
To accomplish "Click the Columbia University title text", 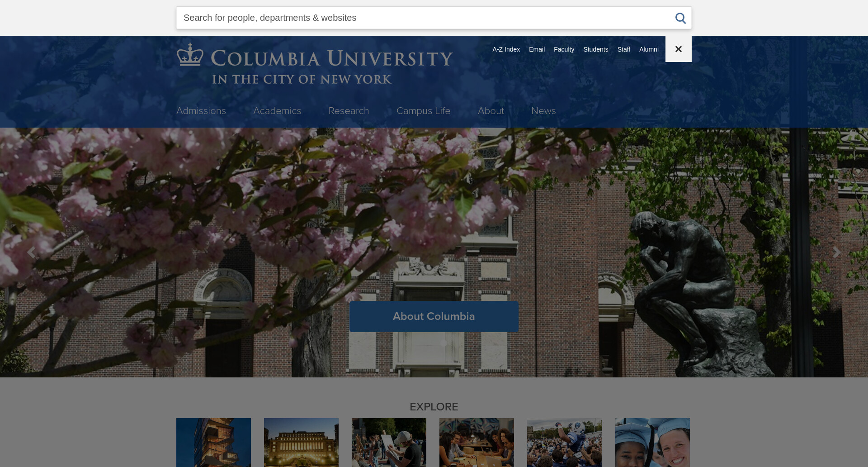I will pos(332,58).
